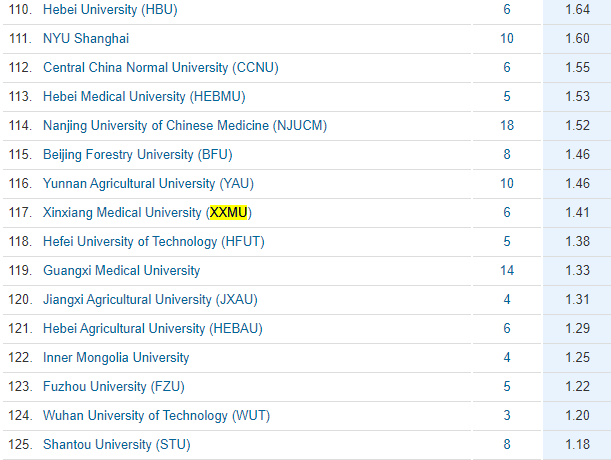Click Hebei Agricultural University (HEBAU)
This screenshot has width=611, height=460.
click(x=151, y=328)
